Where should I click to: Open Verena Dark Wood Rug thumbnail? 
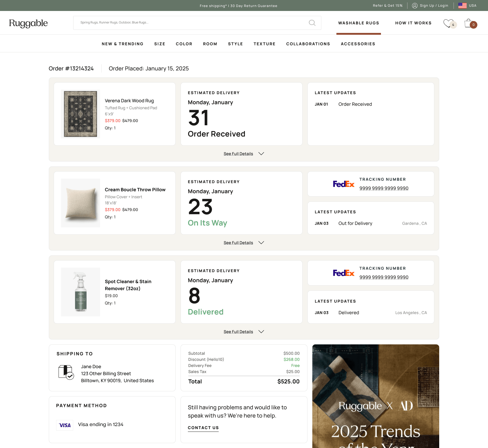pyautogui.click(x=81, y=114)
